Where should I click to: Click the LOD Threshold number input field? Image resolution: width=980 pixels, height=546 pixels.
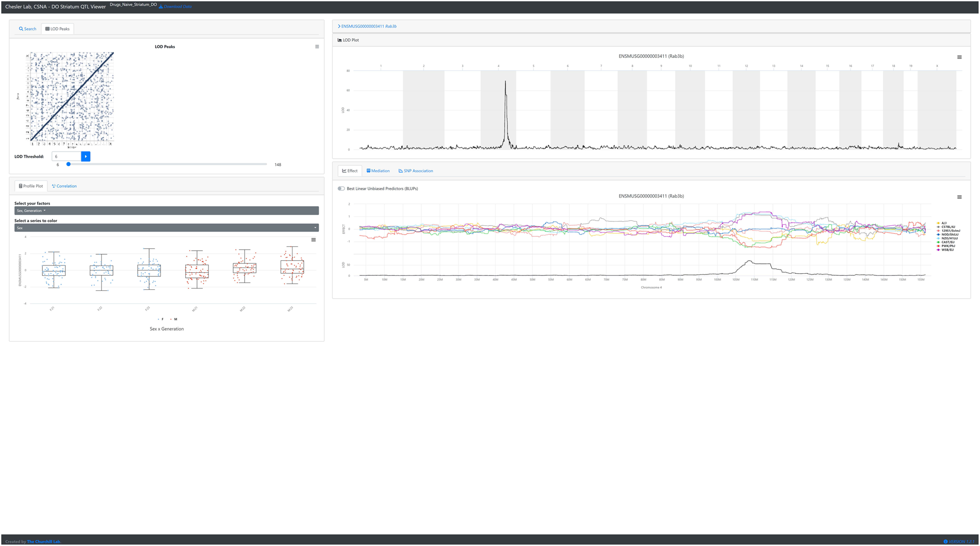pos(67,156)
